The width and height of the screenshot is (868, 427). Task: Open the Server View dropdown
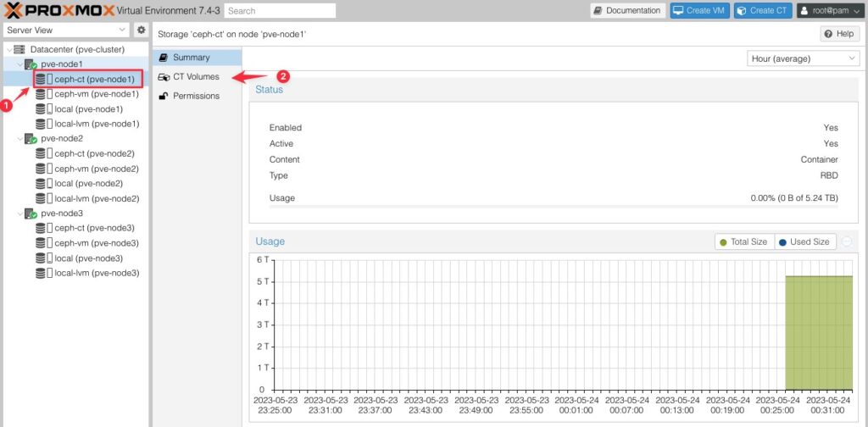pyautogui.click(x=122, y=30)
